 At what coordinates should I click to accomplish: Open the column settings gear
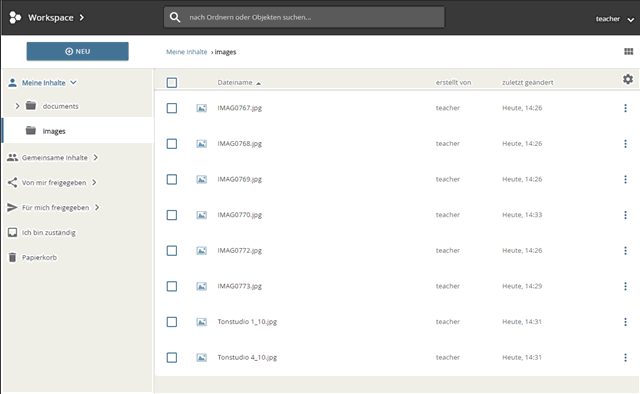[x=628, y=79]
